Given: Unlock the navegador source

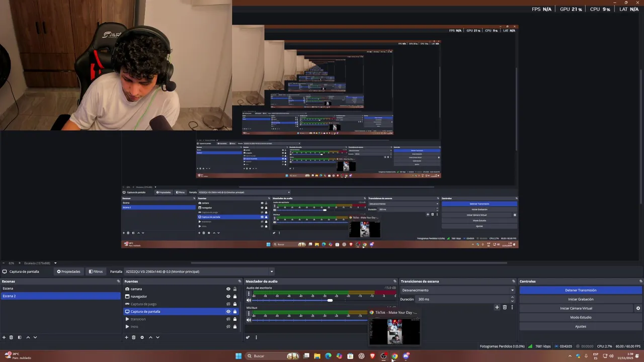Looking at the screenshot, I should pyautogui.click(x=235, y=297).
